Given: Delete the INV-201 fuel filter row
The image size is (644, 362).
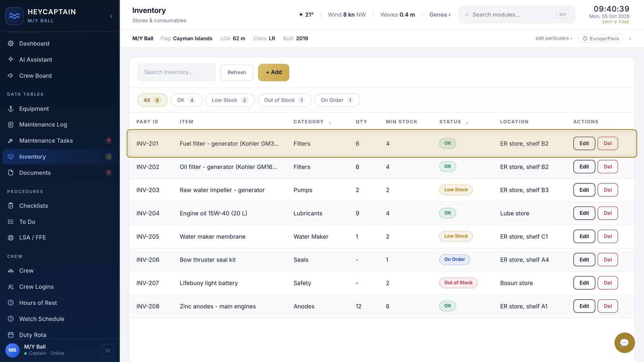Looking at the screenshot, I should [x=608, y=144].
